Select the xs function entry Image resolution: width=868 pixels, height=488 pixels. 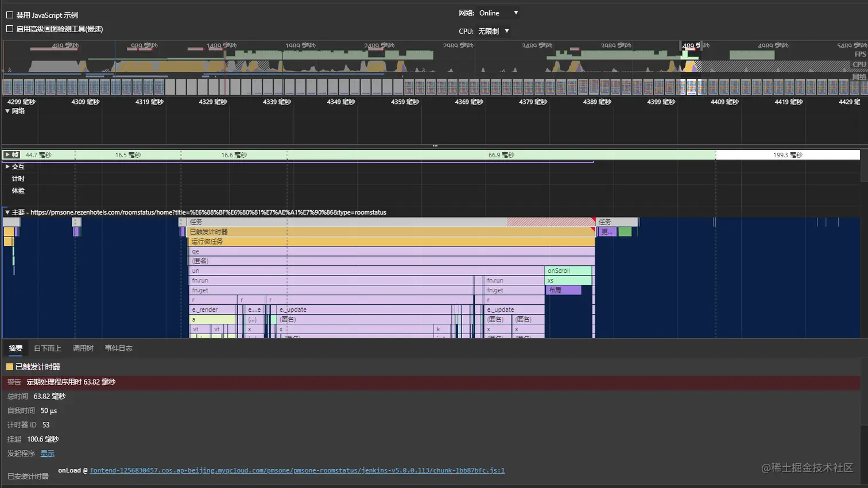point(568,280)
